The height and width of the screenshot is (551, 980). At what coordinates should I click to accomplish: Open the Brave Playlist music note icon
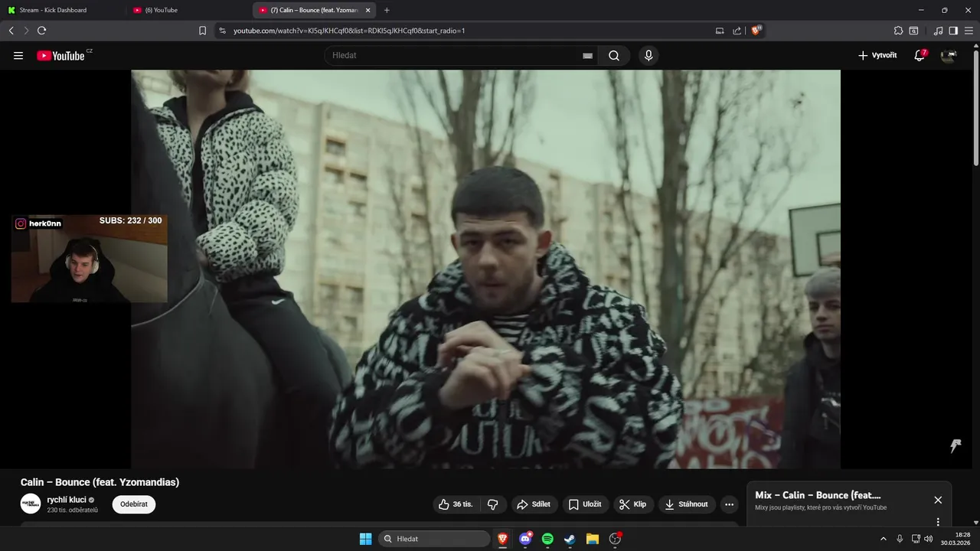click(x=938, y=31)
